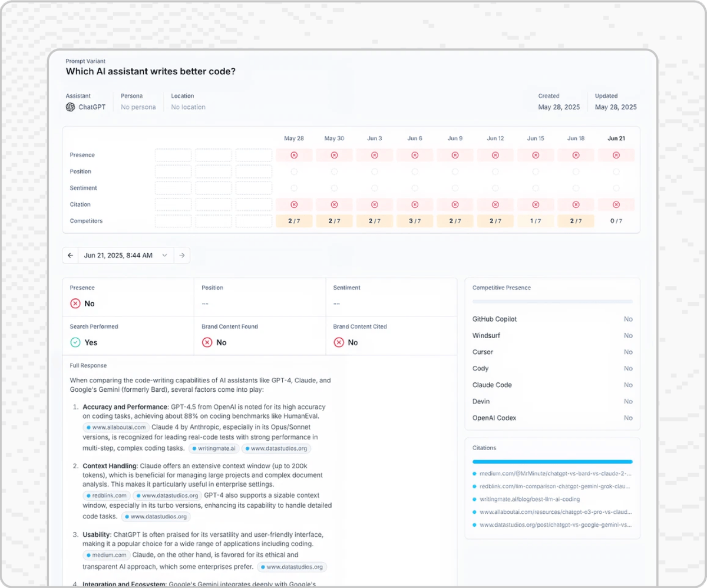Click the Cursor competitor row
Screen dimensions: 707x588
click(553, 352)
